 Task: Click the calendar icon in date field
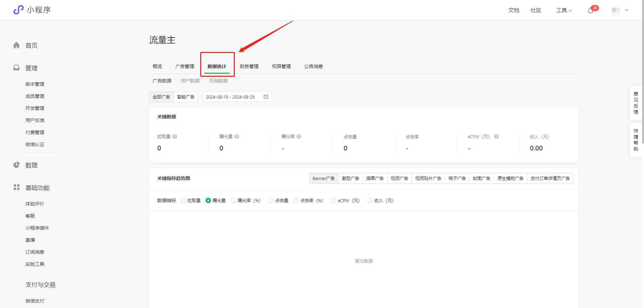266,97
